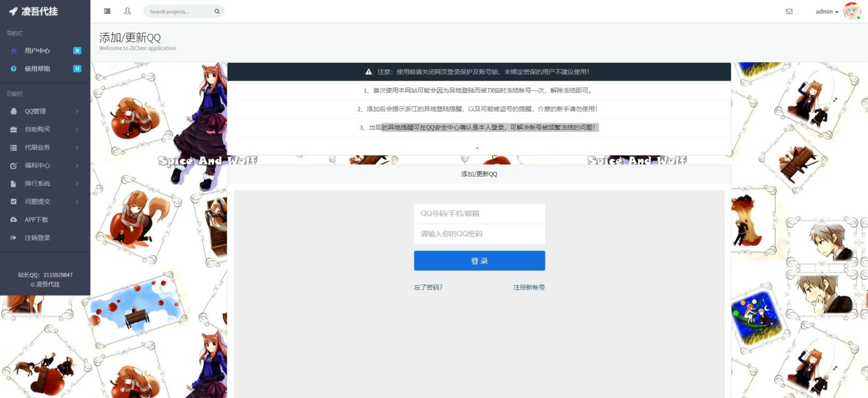Click the warning triangle icon in the notice bar
868x398 pixels.
(x=369, y=72)
